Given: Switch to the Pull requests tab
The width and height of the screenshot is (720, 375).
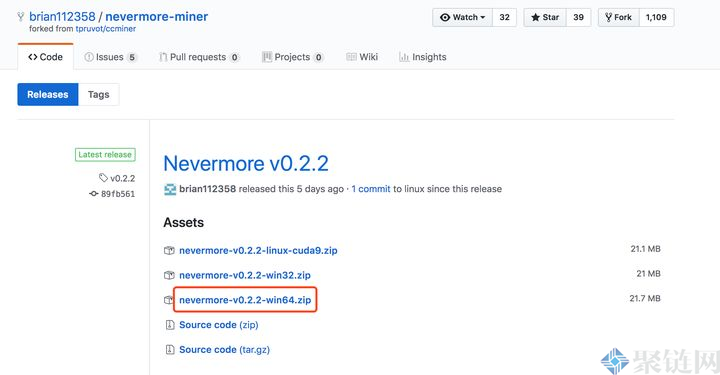Looking at the screenshot, I should [199, 57].
